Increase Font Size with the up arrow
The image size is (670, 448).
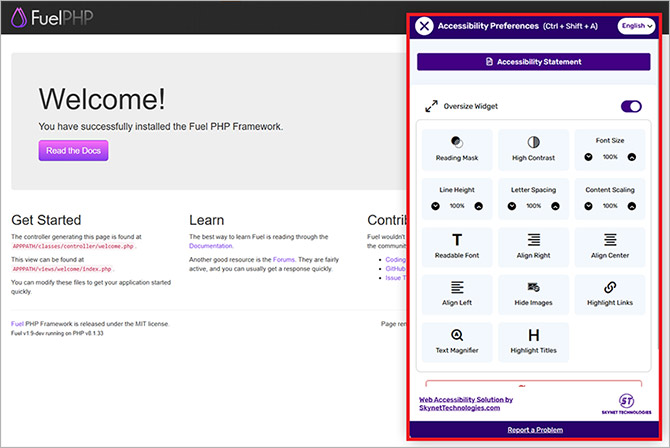[632, 157]
